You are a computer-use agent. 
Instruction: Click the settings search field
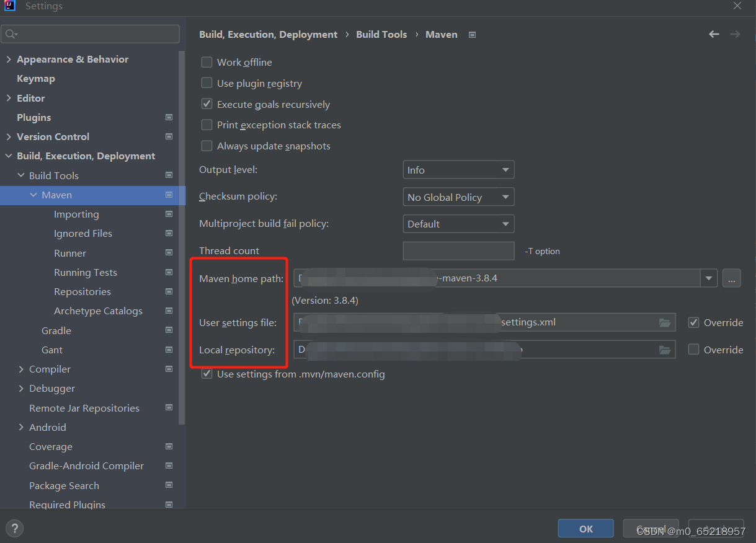point(91,33)
